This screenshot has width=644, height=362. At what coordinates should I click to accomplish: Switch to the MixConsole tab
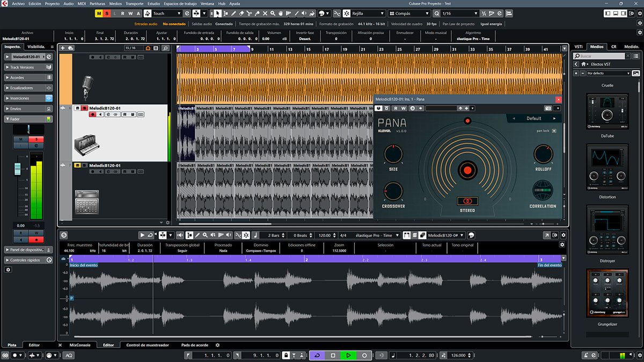pos(80,345)
